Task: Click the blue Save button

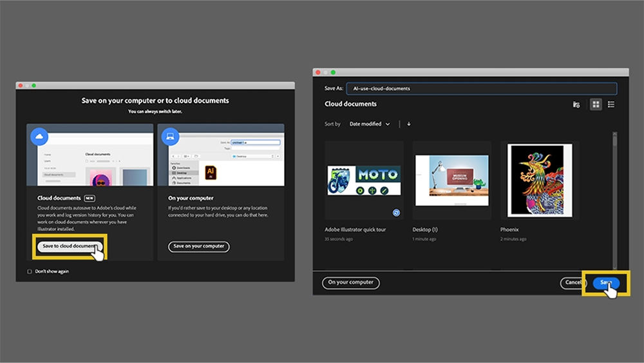Action: point(606,282)
